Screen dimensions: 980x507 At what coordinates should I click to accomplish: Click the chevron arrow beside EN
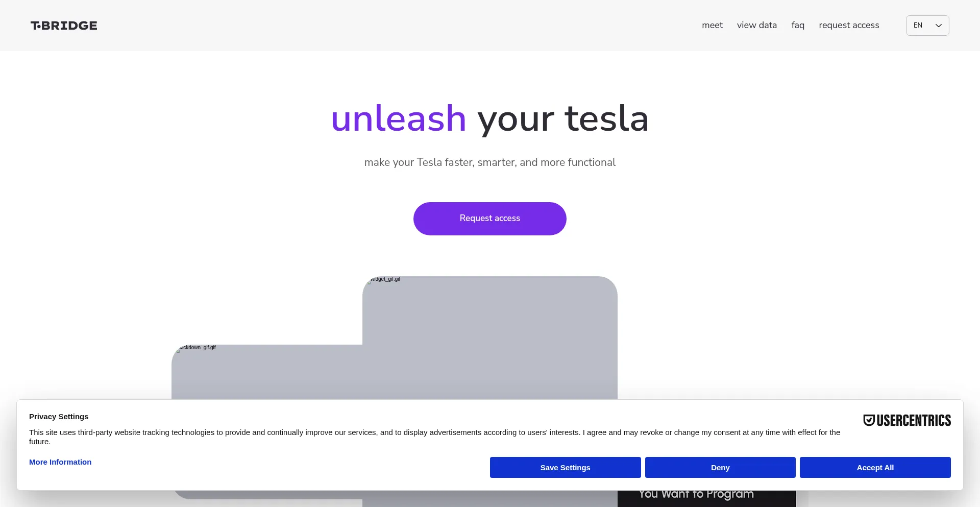tap(938, 26)
